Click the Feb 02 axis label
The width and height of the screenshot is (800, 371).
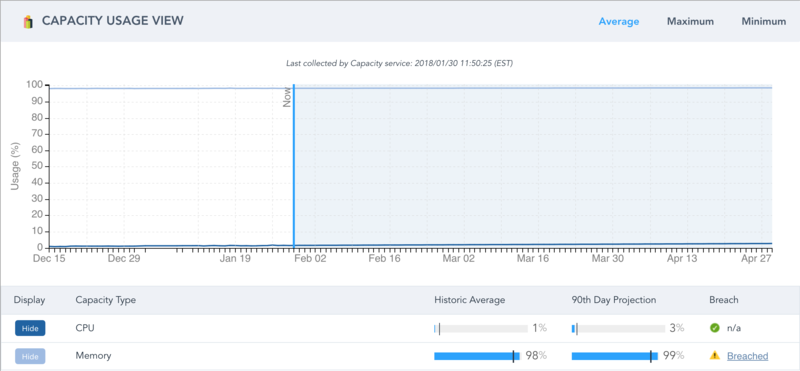(311, 259)
